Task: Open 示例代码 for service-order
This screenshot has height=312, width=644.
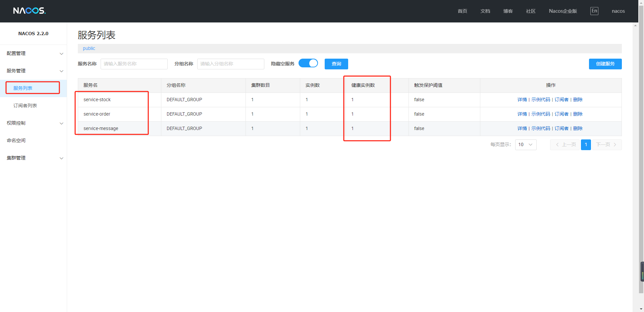Action: [x=541, y=114]
